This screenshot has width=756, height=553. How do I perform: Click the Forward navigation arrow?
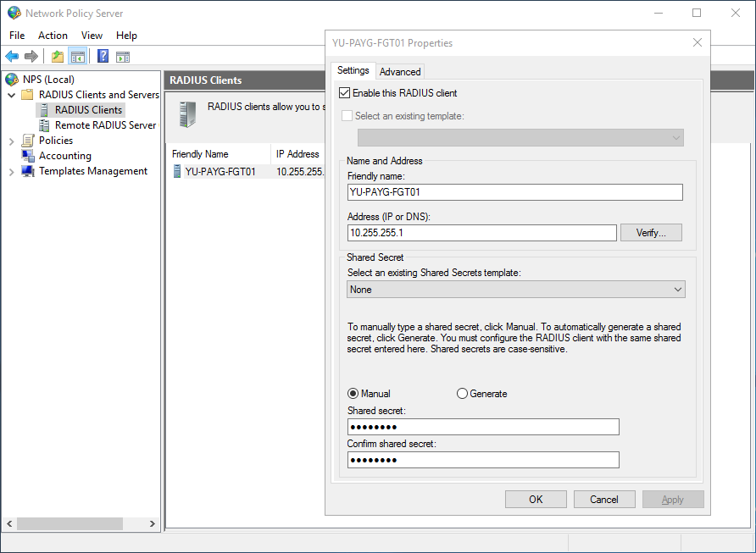point(31,56)
